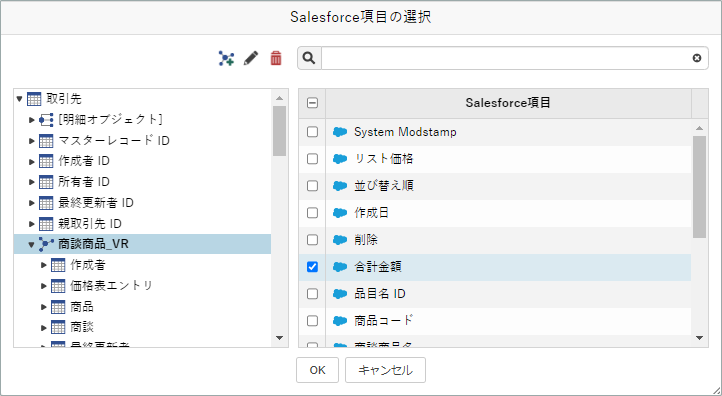Click table icon beside 所有者 ID
722x396 pixels.
[46, 182]
